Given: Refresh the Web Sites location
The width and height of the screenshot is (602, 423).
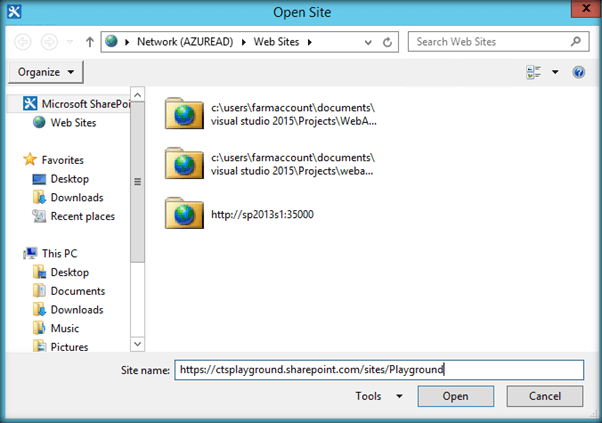Looking at the screenshot, I should [x=387, y=42].
